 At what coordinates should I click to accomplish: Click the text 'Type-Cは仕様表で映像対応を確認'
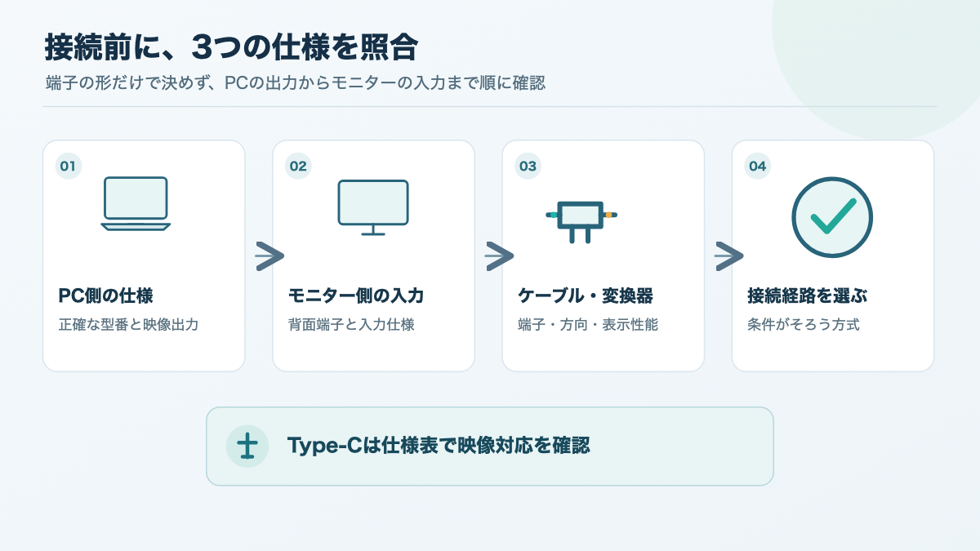(x=438, y=446)
